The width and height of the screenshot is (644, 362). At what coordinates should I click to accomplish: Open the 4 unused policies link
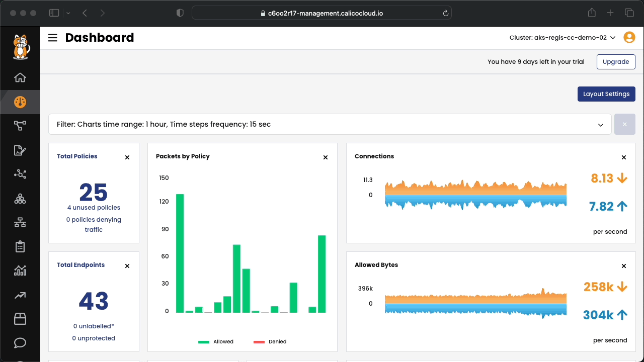[x=94, y=208]
